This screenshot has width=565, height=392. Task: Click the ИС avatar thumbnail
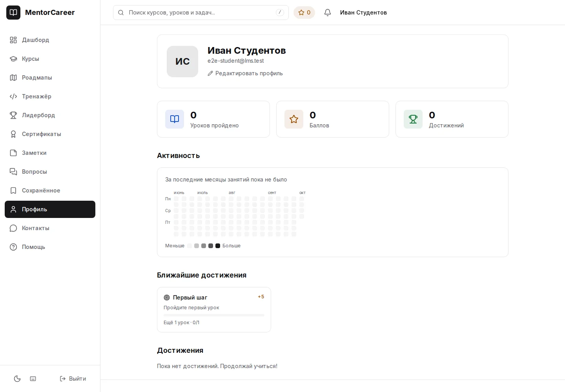(x=182, y=62)
